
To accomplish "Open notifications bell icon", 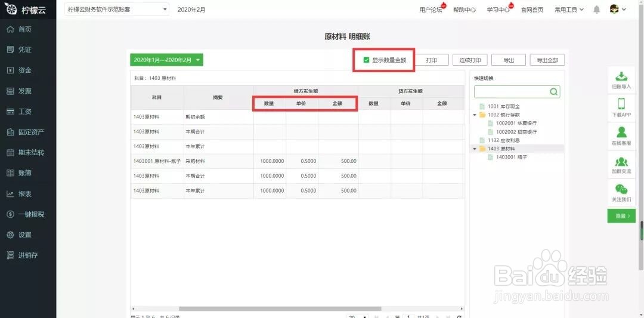I will pos(597,10).
